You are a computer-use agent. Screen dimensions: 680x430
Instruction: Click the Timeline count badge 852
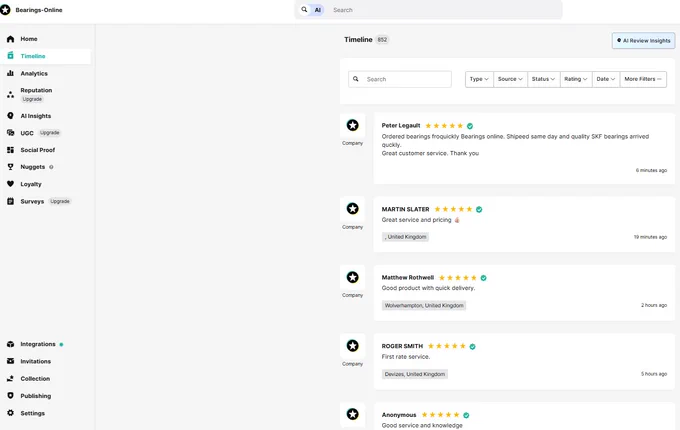[382, 39]
